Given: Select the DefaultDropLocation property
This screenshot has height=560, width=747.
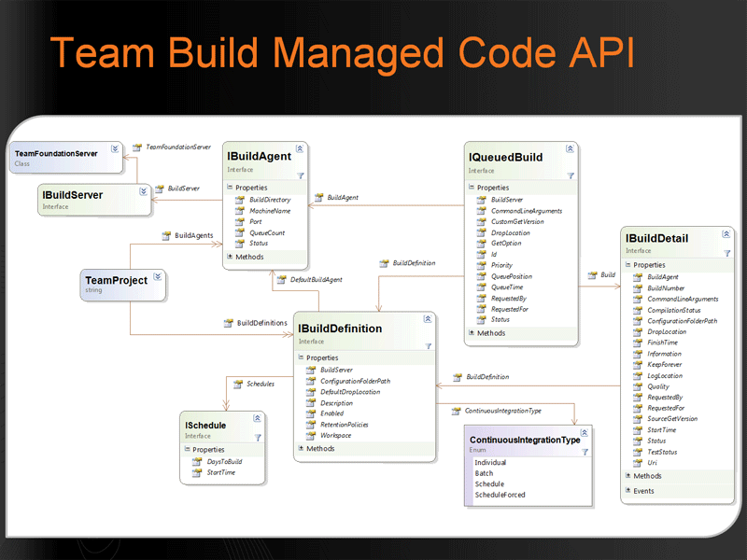Looking at the screenshot, I should coord(350,392).
